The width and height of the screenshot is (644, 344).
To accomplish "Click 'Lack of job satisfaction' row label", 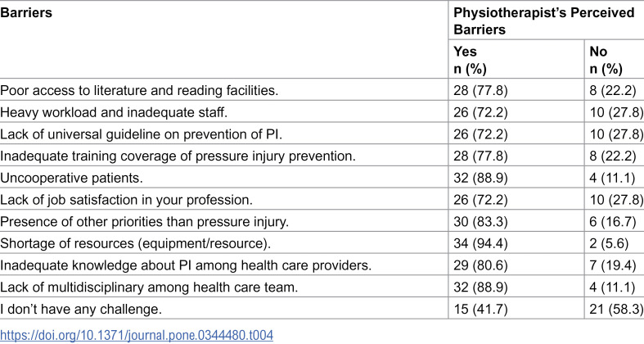I will (x=127, y=200).
